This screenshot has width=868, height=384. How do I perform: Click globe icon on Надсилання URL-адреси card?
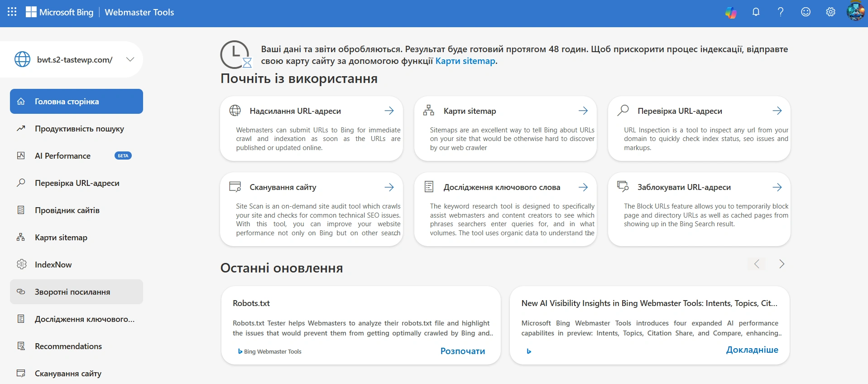coord(235,110)
